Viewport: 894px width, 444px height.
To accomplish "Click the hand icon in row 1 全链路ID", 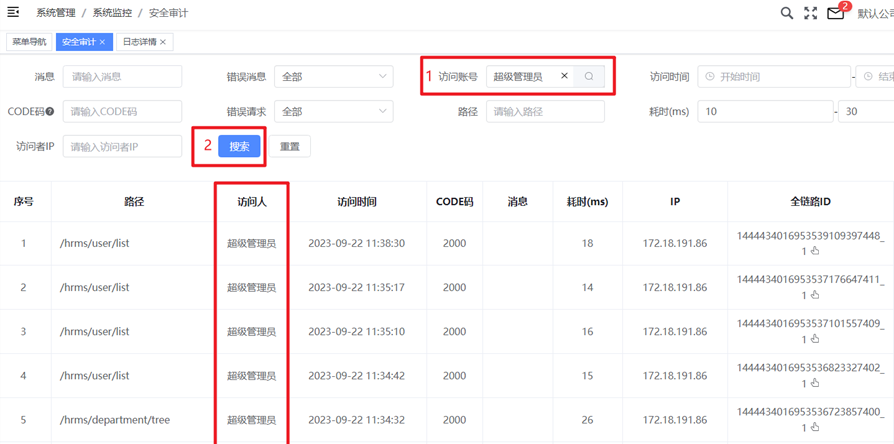I will click(815, 251).
